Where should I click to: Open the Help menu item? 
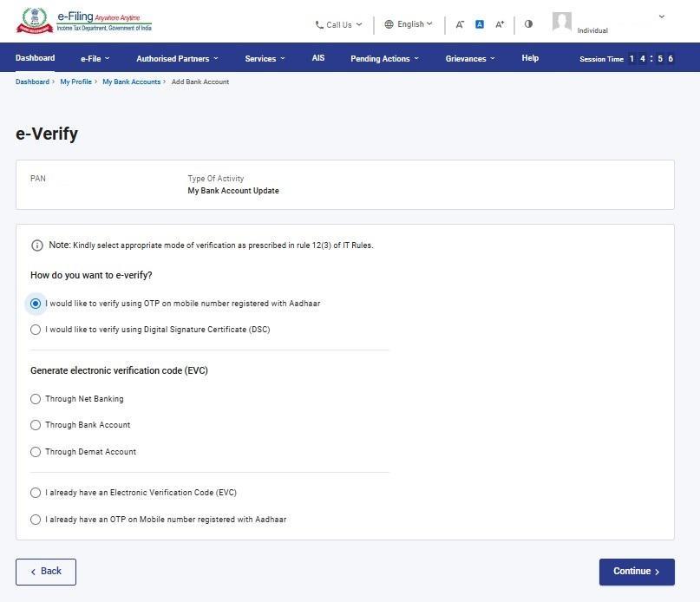[x=530, y=58]
